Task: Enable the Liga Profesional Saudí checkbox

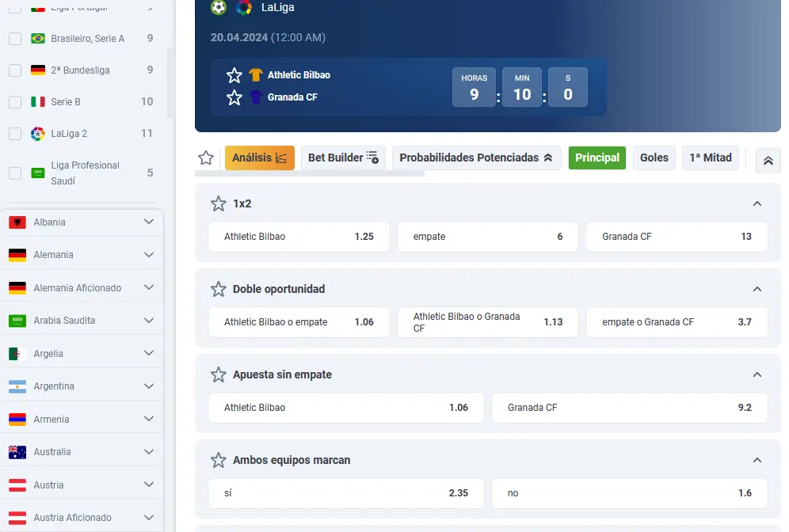Action: [x=15, y=173]
